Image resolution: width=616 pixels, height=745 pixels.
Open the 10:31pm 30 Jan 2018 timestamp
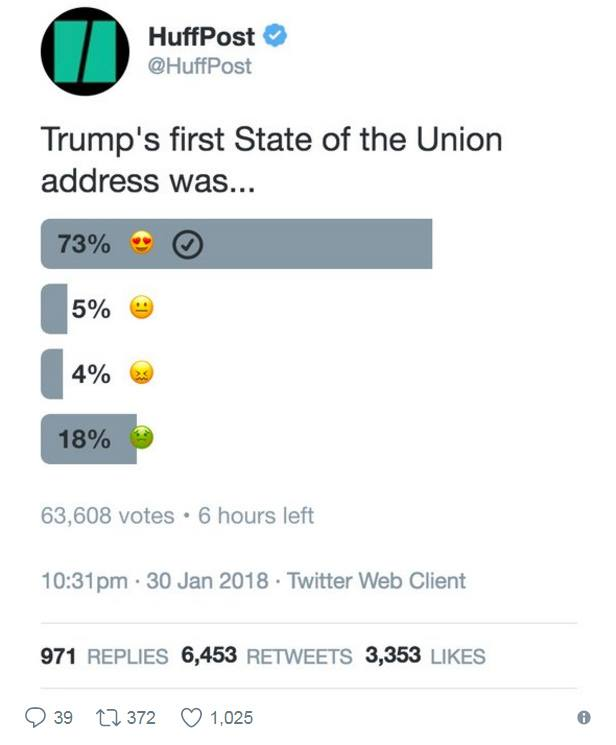click(155, 581)
